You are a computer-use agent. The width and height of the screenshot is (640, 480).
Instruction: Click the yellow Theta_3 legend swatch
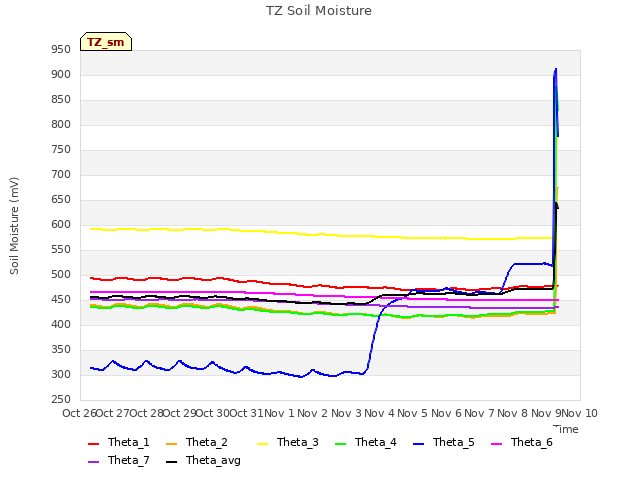pyautogui.click(x=262, y=444)
